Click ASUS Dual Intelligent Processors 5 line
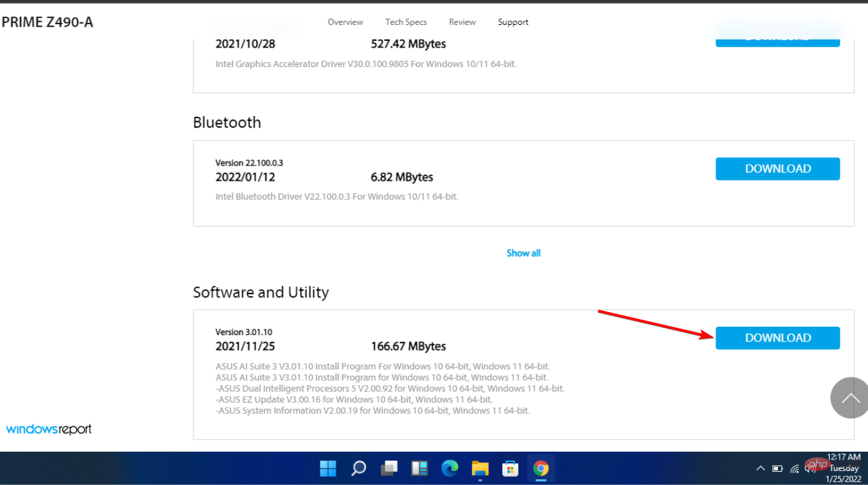868x485 pixels. pyautogui.click(x=390, y=388)
